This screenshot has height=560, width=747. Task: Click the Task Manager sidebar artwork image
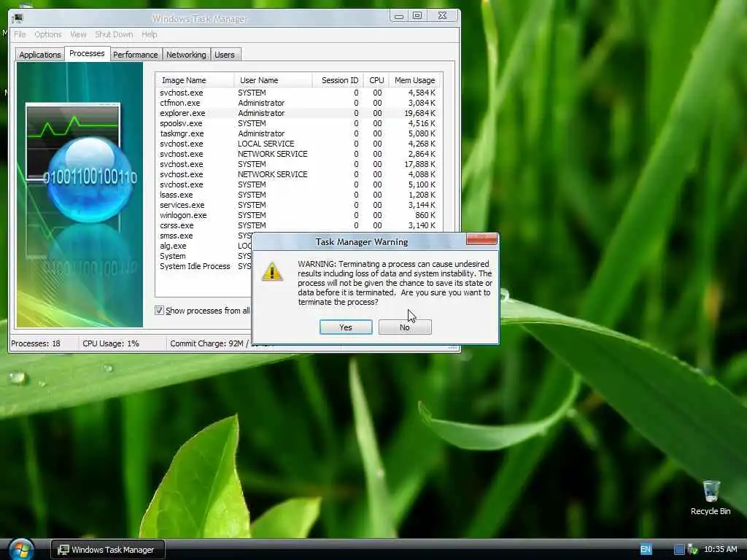(80, 195)
